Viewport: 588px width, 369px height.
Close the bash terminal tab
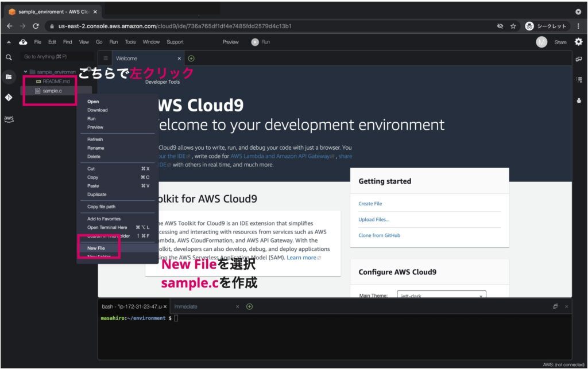[165, 306]
